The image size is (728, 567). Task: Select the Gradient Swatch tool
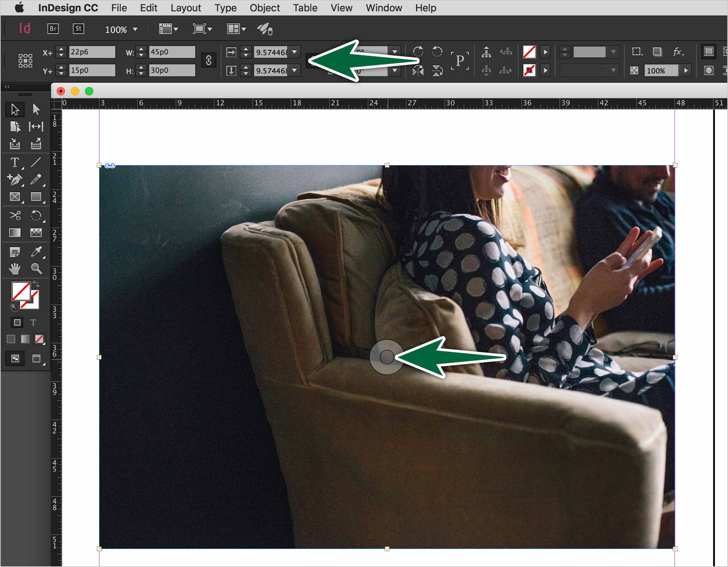point(15,233)
